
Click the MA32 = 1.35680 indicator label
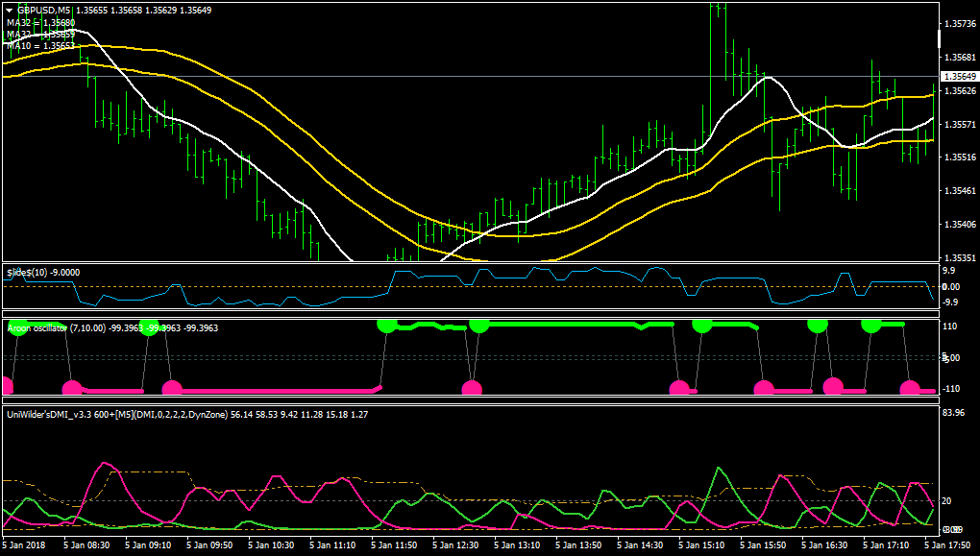pos(41,22)
